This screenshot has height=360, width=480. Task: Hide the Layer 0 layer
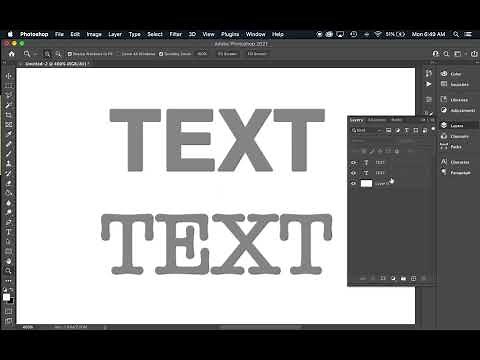pyautogui.click(x=354, y=183)
